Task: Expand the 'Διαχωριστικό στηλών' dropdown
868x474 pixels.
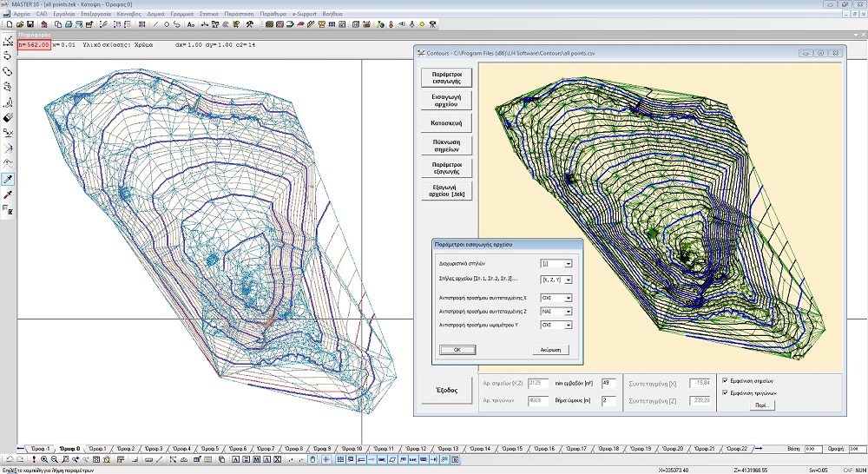Action: (x=568, y=263)
